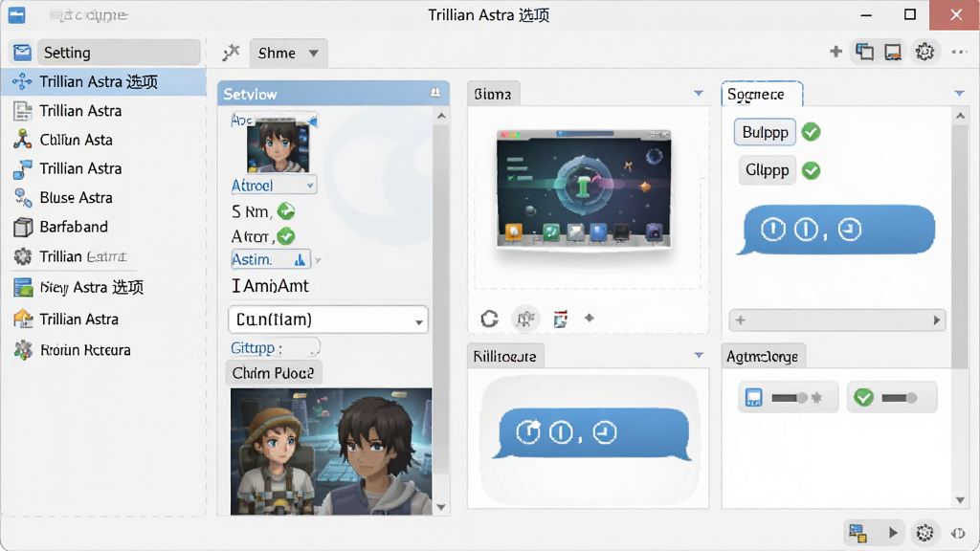Click the overlapping windows toolbar icon
Viewport: 980px width, 551px height.
864,52
